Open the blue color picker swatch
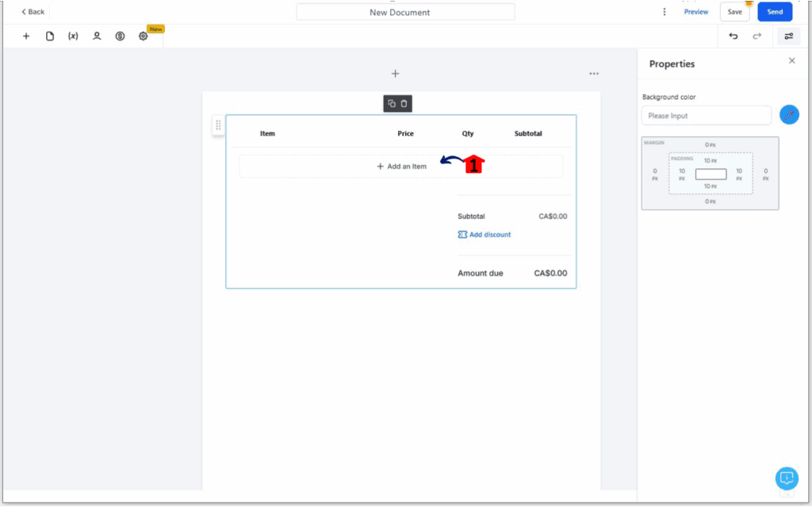The width and height of the screenshot is (812, 507). [x=789, y=114]
